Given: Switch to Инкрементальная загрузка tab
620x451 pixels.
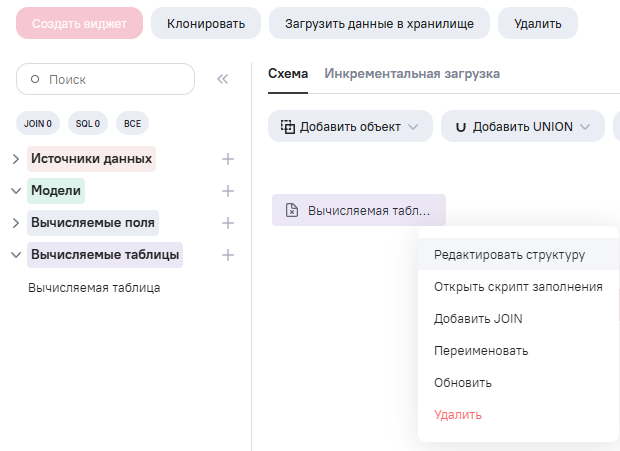Looking at the screenshot, I should 412,74.
